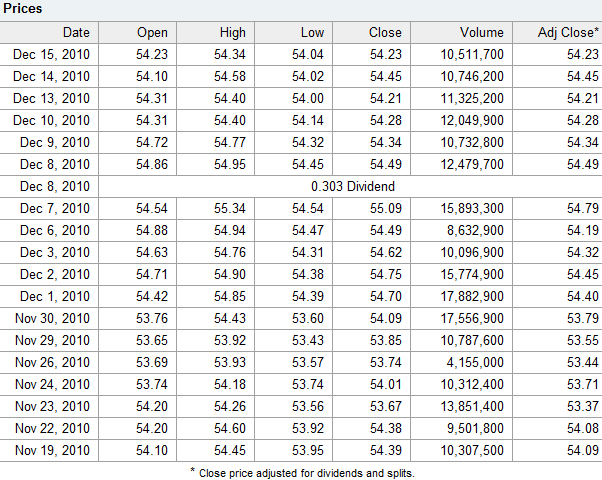The width and height of the screenshot is (602, 480).
Task: Click volume value 8,632,900
Action: click(x=475, y=230)
